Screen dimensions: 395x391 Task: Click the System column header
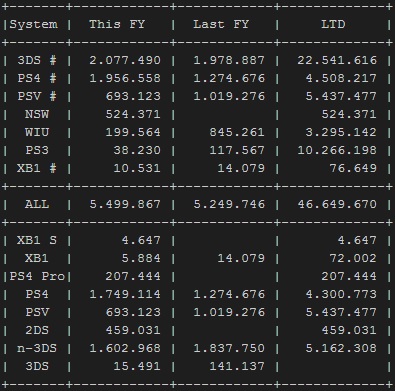[x=33, y=25]
